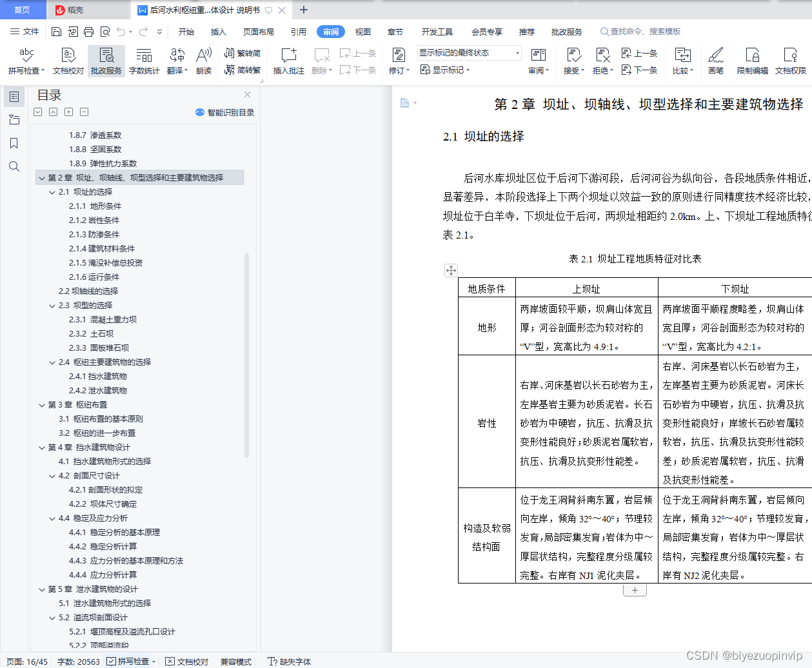The height and width of the screenshot is (668, 812).
Task: Open 文档权限 document permissions
Action: pyautogui.click(x=790, y=61)
